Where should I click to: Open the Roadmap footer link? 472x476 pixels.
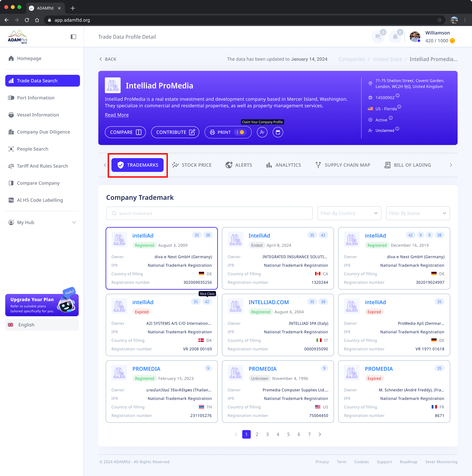(408, 462)
